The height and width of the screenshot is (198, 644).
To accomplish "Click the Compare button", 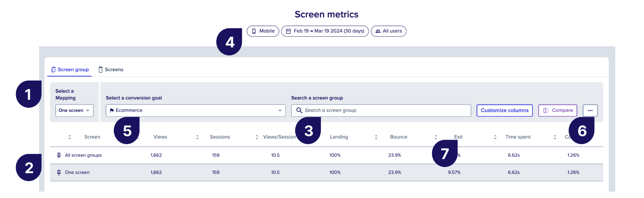I will click(558, 111).
